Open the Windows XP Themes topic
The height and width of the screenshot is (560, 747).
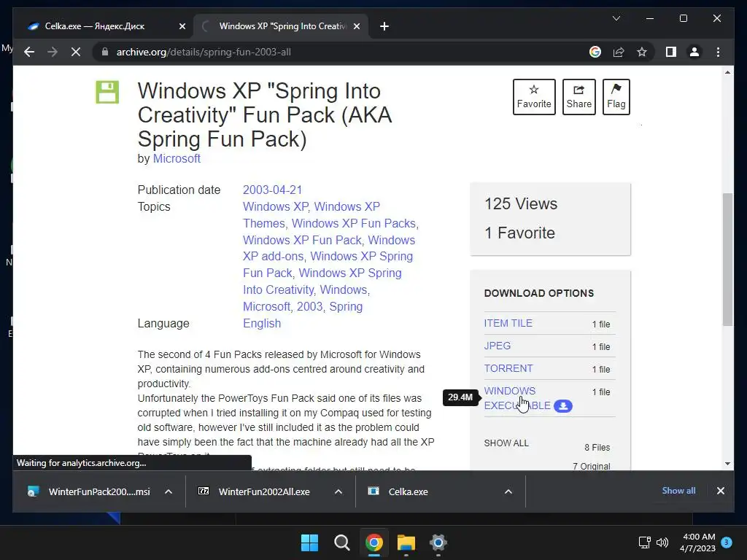pyautogui.click(x=311, y=215)
